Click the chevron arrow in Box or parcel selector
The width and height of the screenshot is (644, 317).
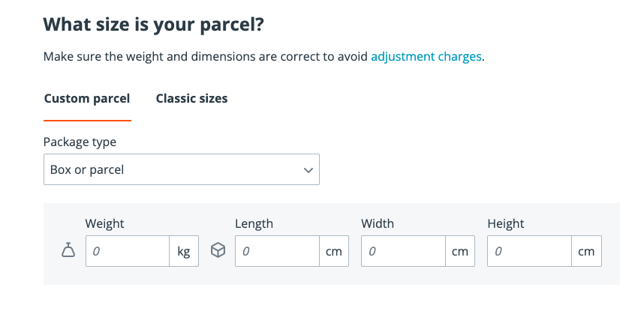pyautogui.click(x=308, y=170)
